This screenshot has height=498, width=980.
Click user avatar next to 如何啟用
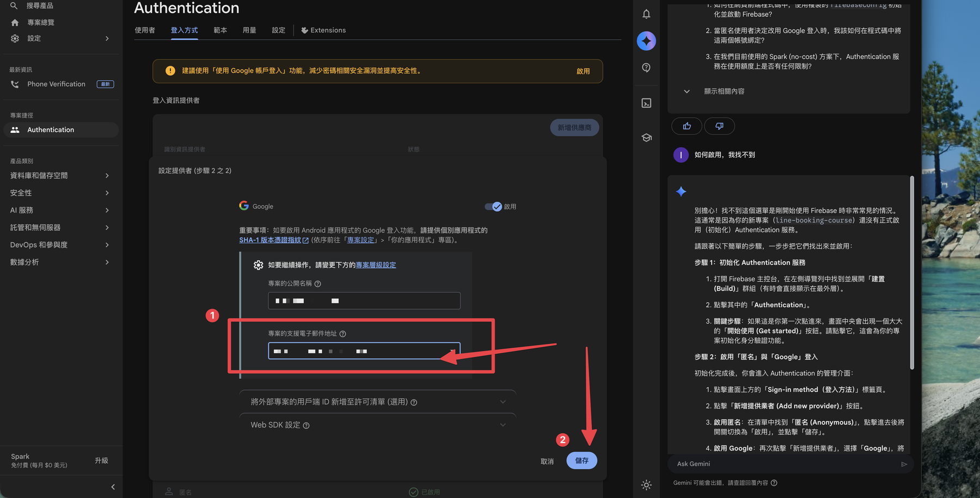(681, 155)
